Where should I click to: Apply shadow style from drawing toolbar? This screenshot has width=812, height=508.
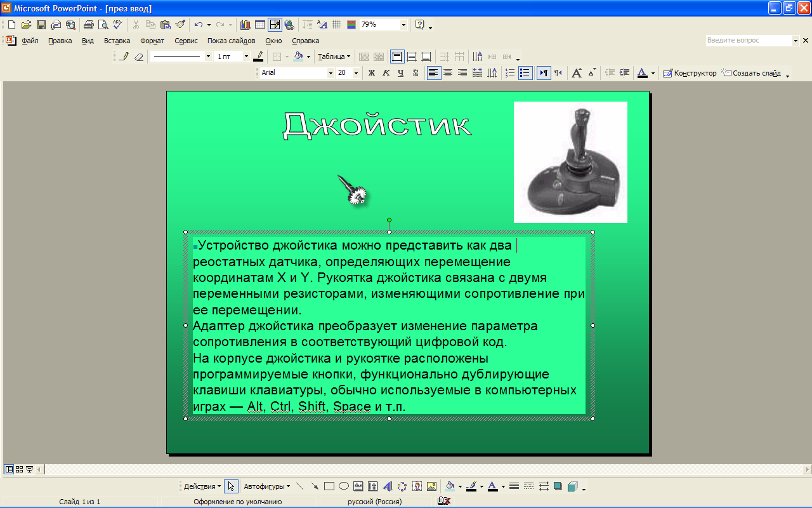point(558,486)
